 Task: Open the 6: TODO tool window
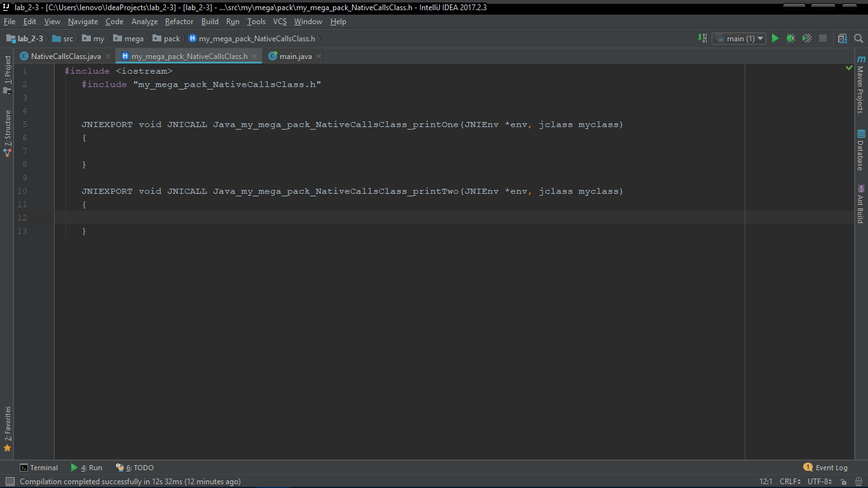pyautogui.click(x=135, y=468)
